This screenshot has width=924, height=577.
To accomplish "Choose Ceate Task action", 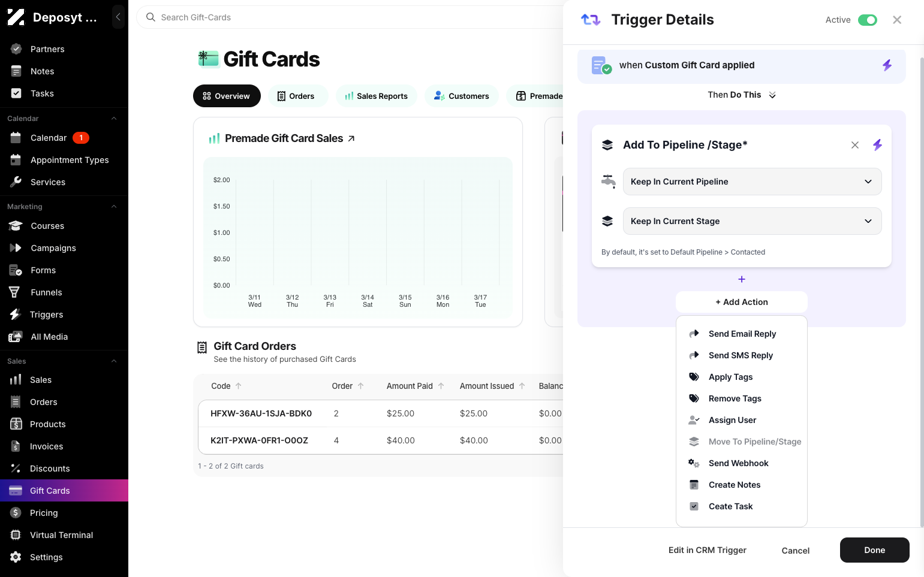I will [x=742, y=506].
